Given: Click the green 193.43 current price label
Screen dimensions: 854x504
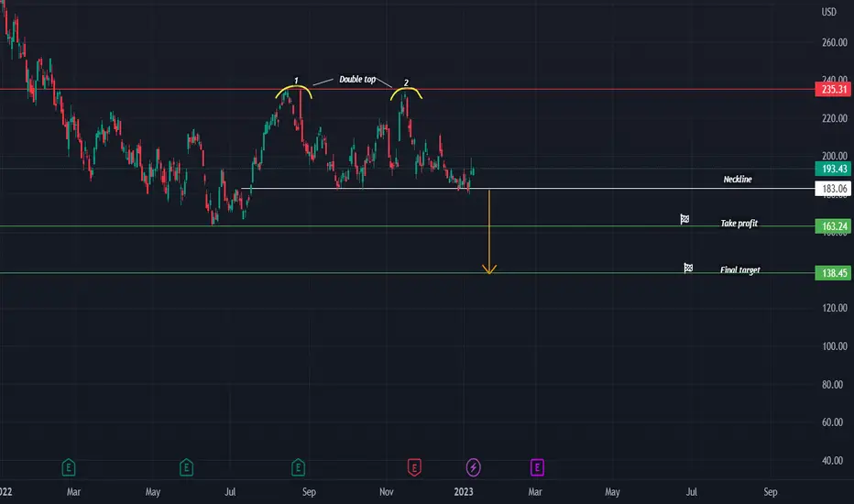Looking at the screenshot, I should point(834,169).
